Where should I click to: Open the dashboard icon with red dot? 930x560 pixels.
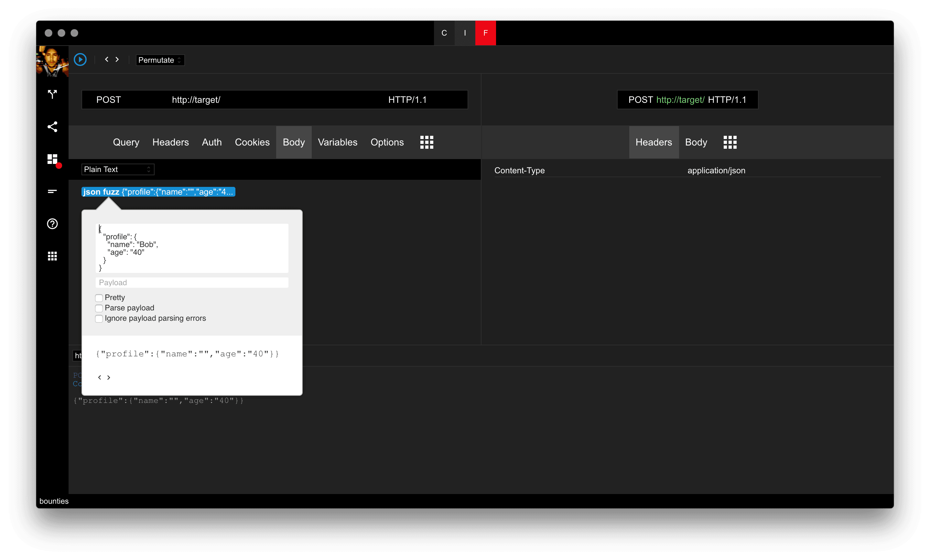(x=52, y=159)
